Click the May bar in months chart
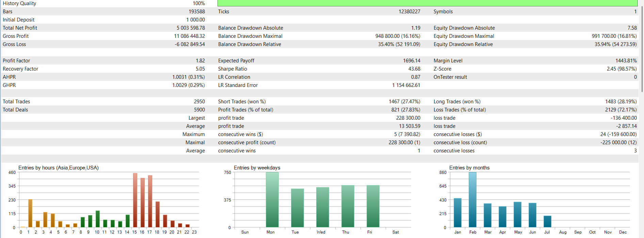Image resolution: width=644 pixels, height=238 pixels. 517,214
